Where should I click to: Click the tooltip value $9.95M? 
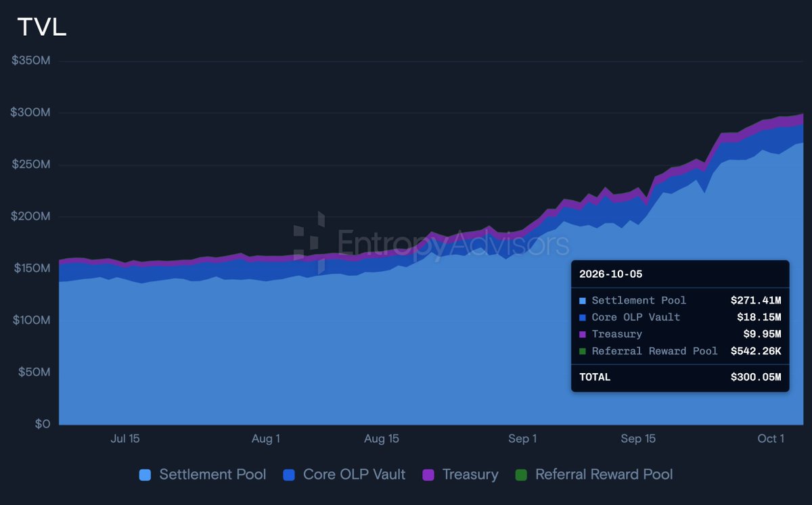(762, 334)
